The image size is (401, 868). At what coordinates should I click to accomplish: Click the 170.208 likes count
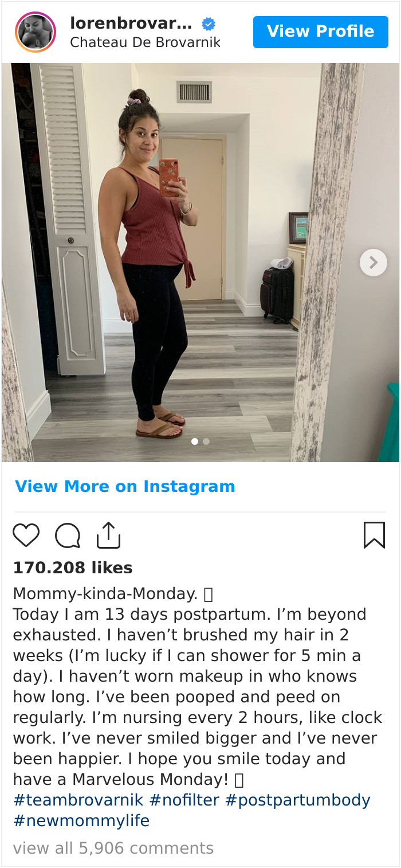pyautogui.click(x=73, y=568)
